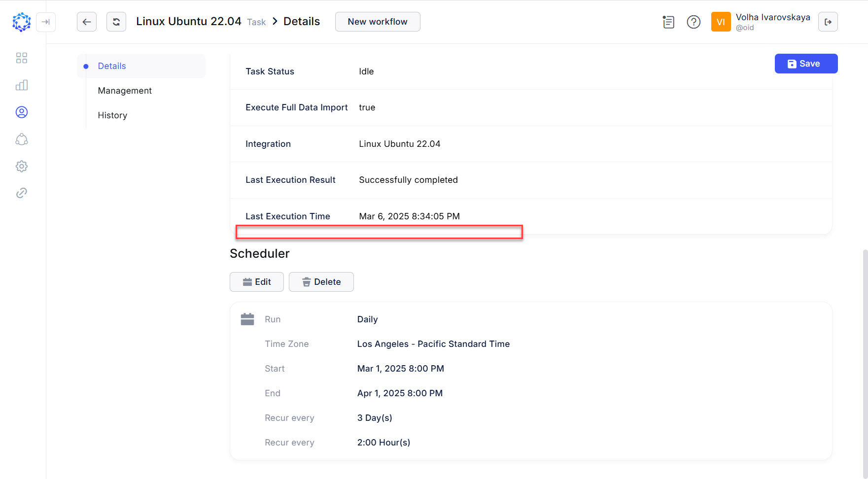868x479 pixels.
Task: Open the dashboard grid icon in sidebar
Action: 22,58
